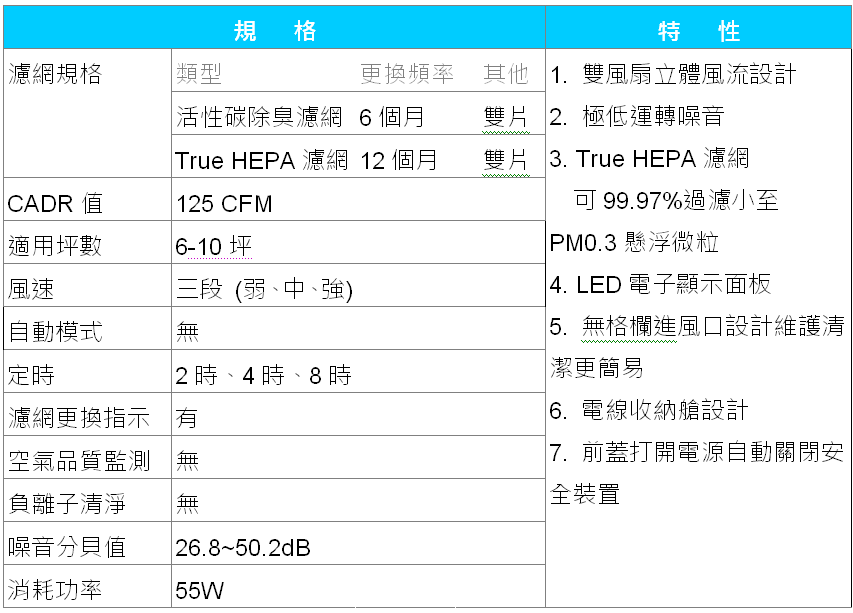Click the 2 時、4 時、8 時 timer value
The image size is (853, 613).
(263, 376)
